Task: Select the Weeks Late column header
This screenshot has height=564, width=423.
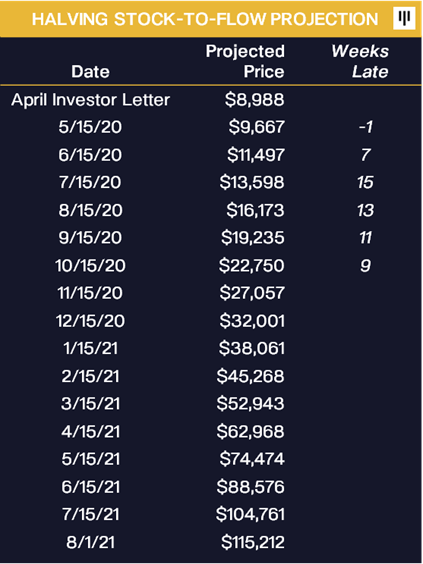Action: pos(360,61)
